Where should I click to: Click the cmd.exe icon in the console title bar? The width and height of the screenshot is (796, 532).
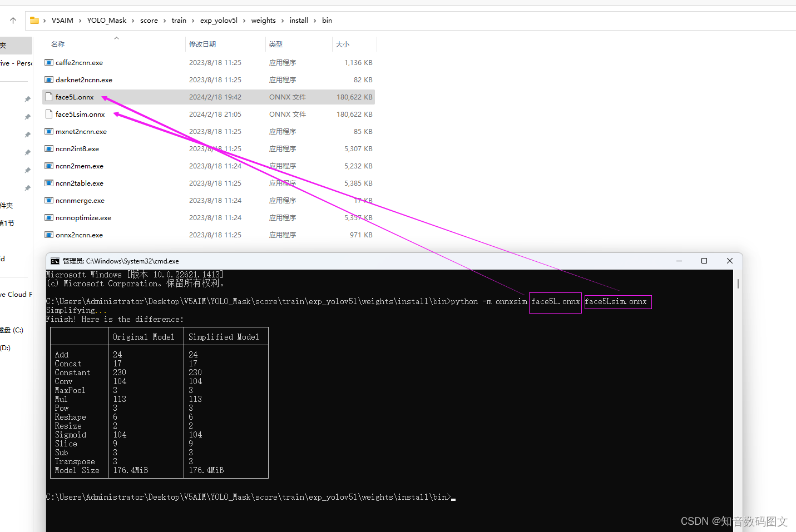click(54, 261)
